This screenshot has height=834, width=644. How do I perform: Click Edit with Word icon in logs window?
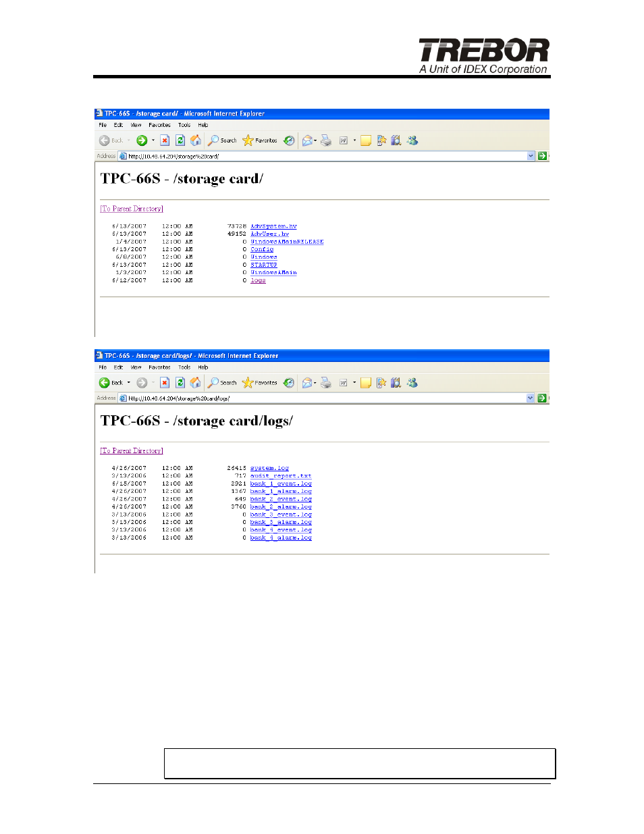pos(344,383)
